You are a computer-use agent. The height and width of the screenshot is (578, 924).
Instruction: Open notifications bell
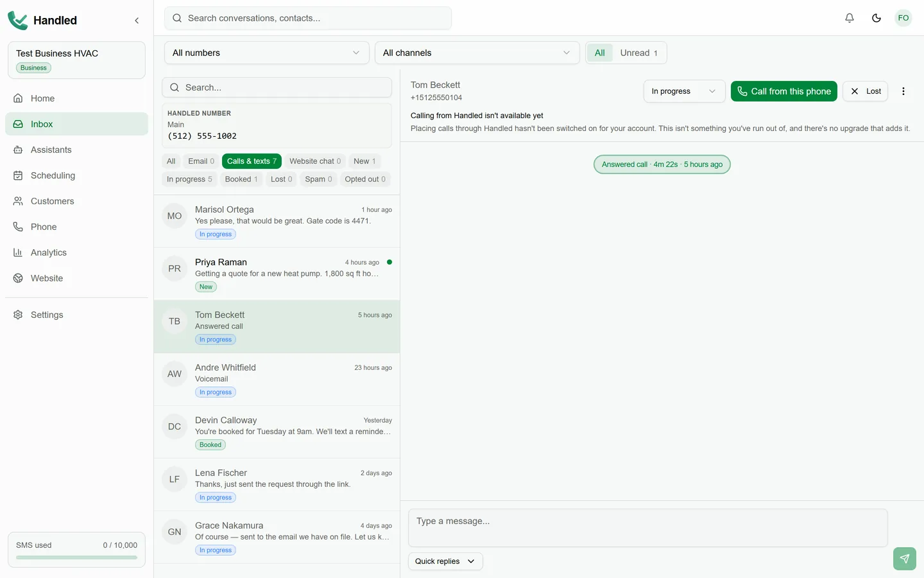coord(850,18)
